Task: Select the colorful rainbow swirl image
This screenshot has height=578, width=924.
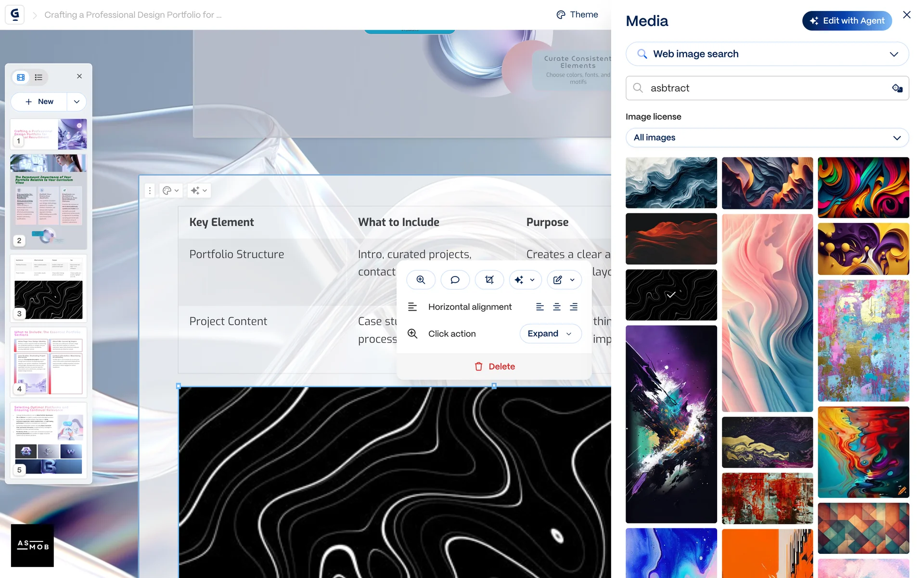Action: (x=863, y=187)
